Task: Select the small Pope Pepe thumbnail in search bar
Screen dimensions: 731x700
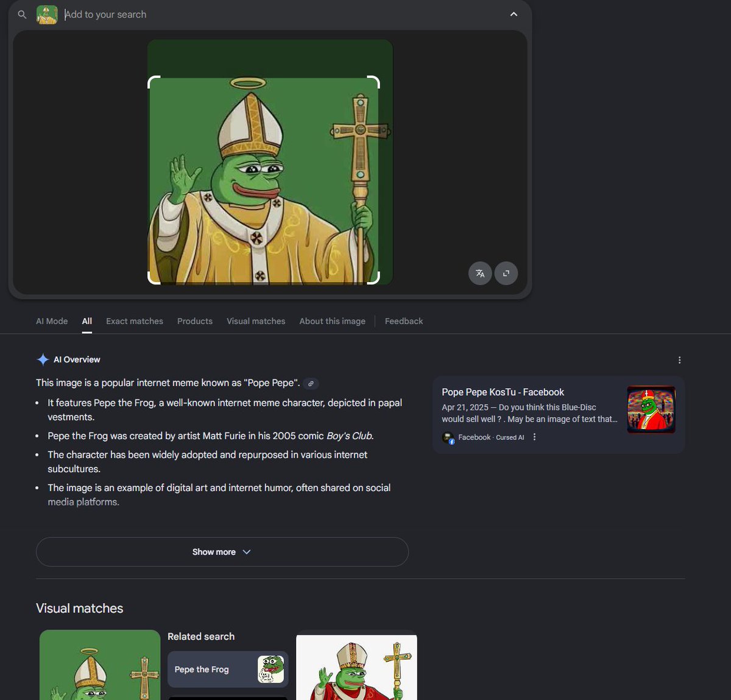Action: pos(47,15)
